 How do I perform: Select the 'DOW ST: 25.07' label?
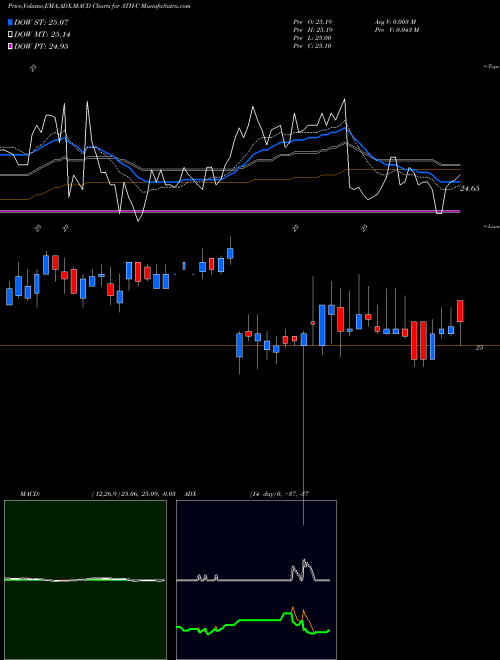pyautogui.click(x=41, y=22)
